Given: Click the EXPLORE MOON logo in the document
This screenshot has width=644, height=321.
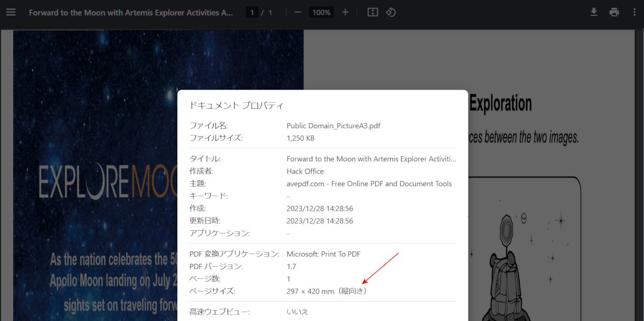Looking at the screenshot, I should point(108,182).
